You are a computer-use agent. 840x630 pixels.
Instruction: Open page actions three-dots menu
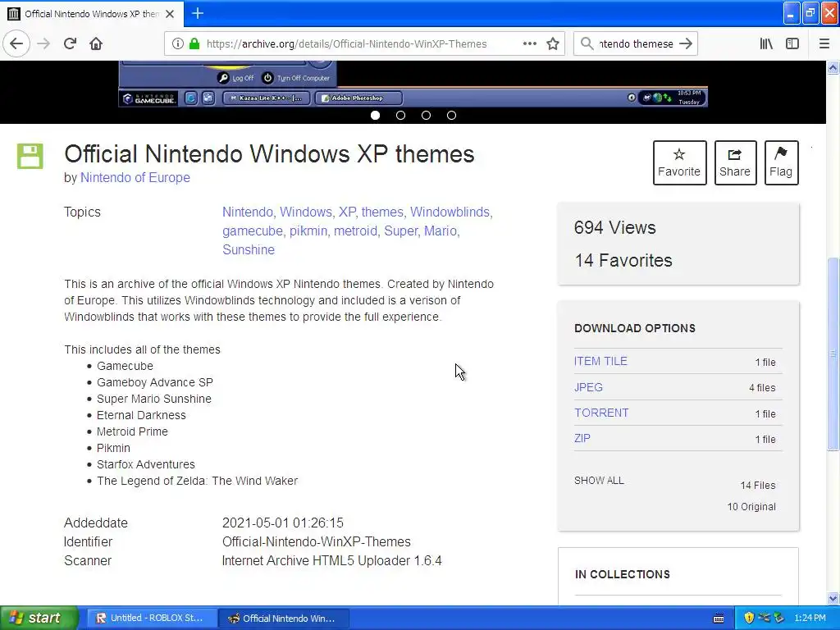click(530, 43)
